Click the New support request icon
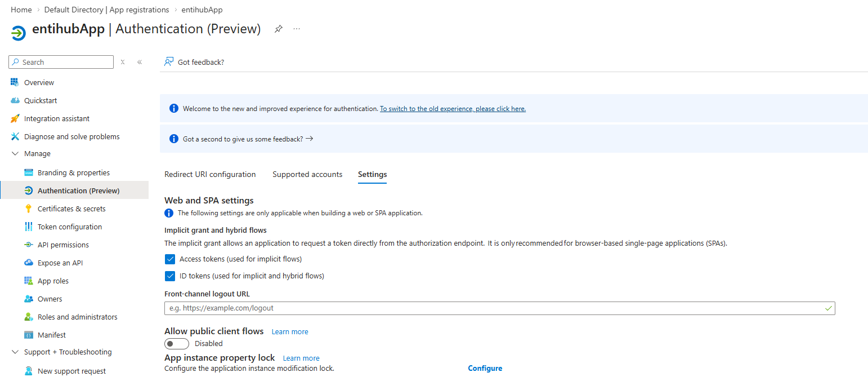Screen dimensions: 868x390 point(29,371)
